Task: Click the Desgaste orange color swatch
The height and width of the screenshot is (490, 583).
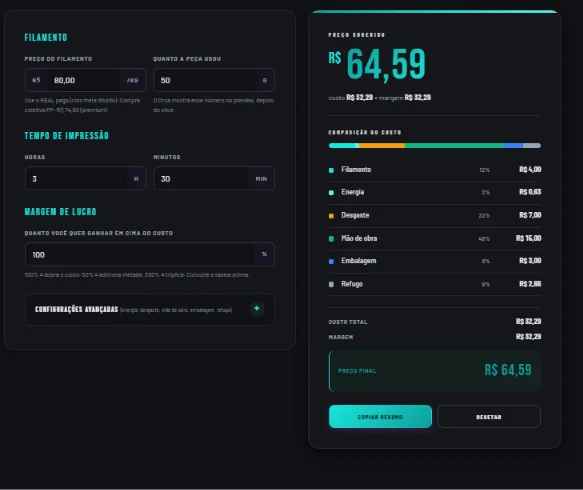Action: [x=331, y=216]
